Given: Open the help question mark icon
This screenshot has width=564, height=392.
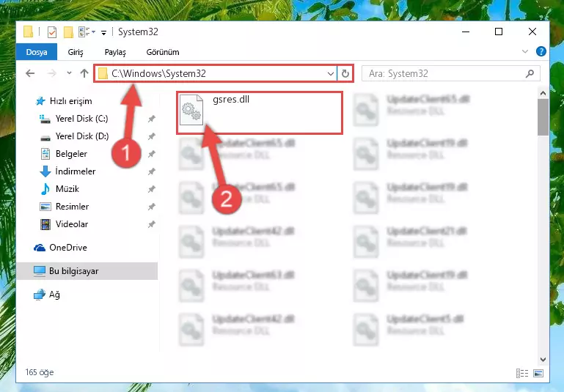Looking at the screenshot, I should tap(541, 51).
